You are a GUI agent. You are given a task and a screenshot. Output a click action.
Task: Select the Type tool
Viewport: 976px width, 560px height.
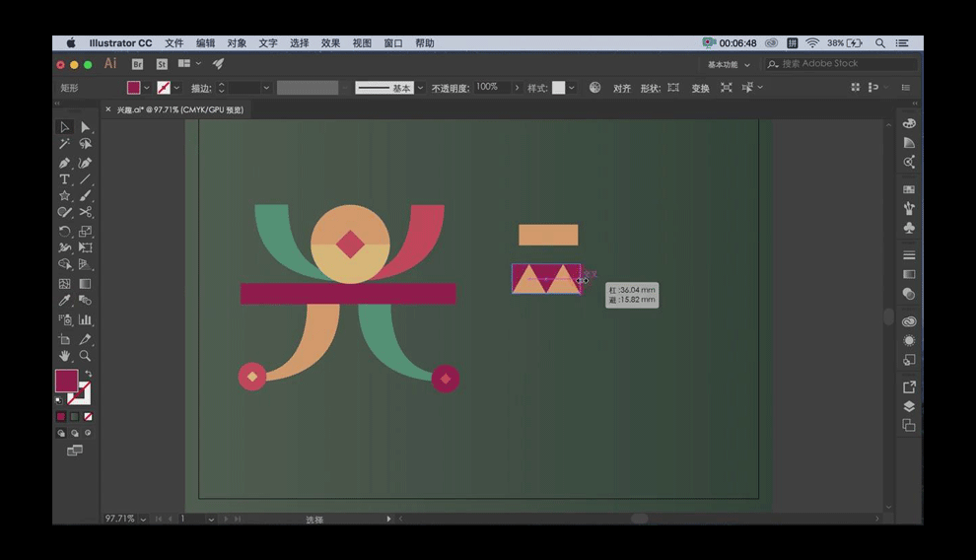coord(65,179)
